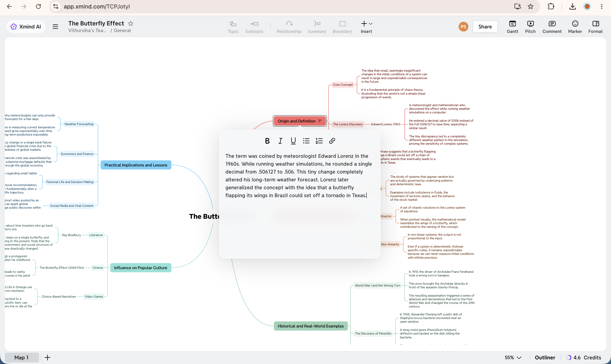Open the browser extensions menu

tap(551, 6)
